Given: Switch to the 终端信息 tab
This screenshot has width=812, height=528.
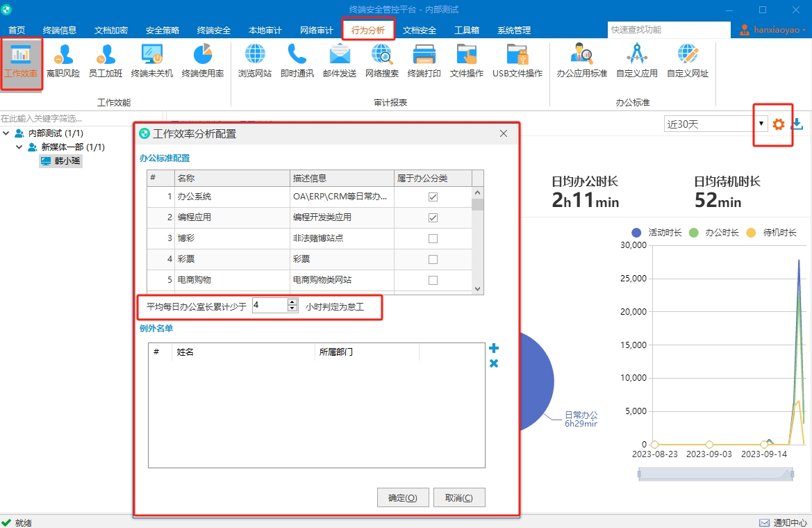Looking at the screenshot, I should (x=60, y=30).
